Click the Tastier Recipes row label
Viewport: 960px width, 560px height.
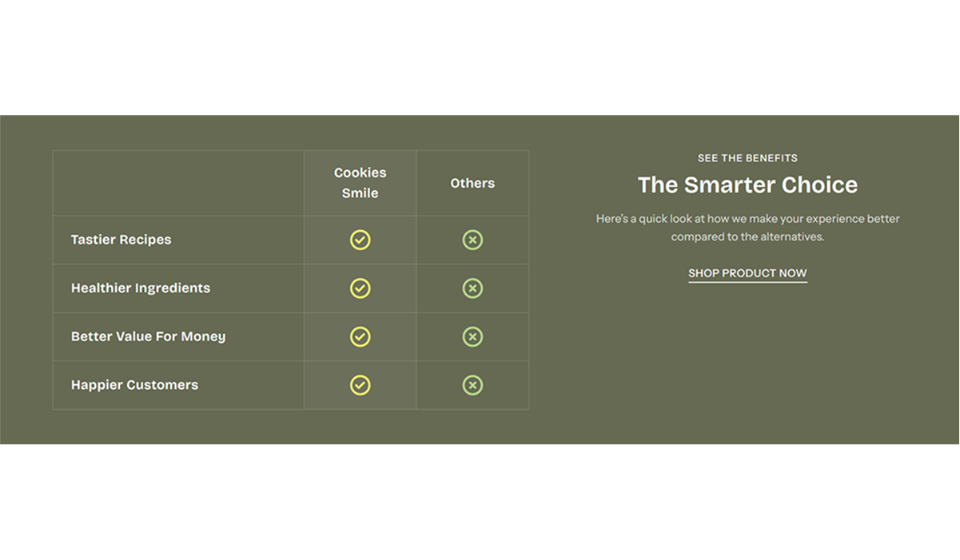click(121, 240)
